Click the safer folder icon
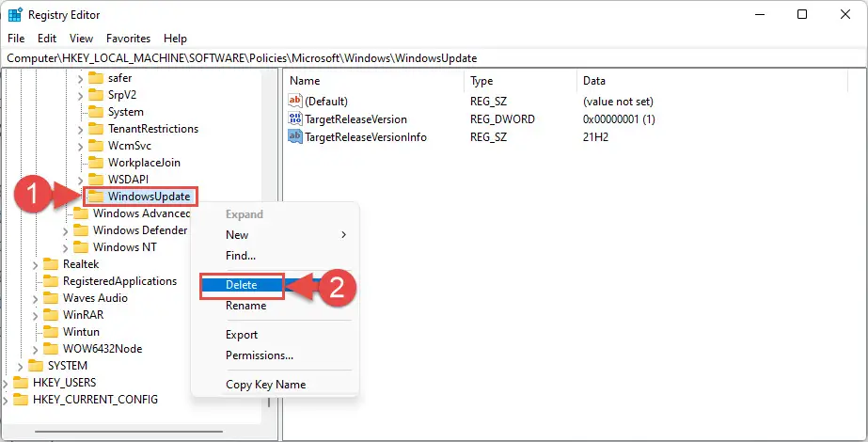The image size is (868, 442). pyautogui.click(x=96, y=78)
